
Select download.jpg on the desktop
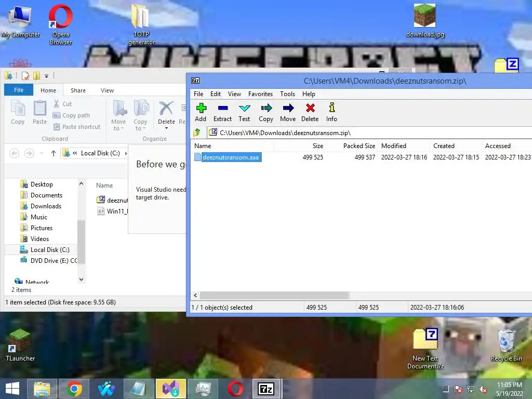[x=425, y=20]
